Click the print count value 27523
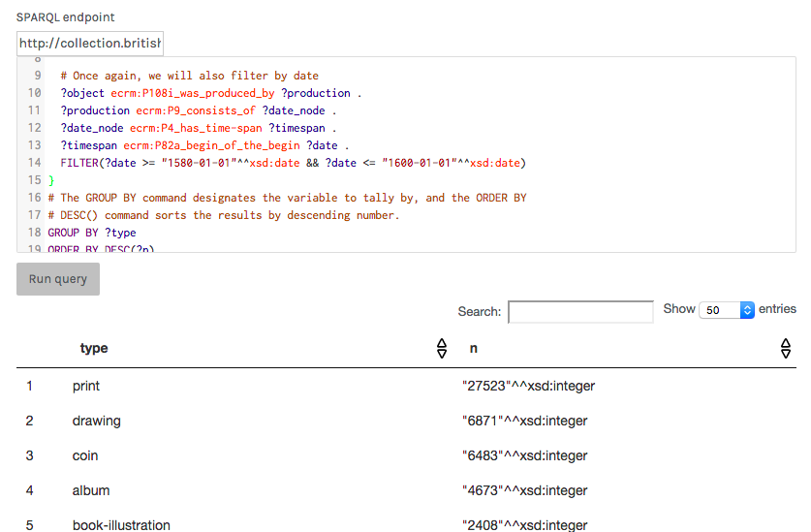Viewport: 811px width, 532px height. point(528,386)
